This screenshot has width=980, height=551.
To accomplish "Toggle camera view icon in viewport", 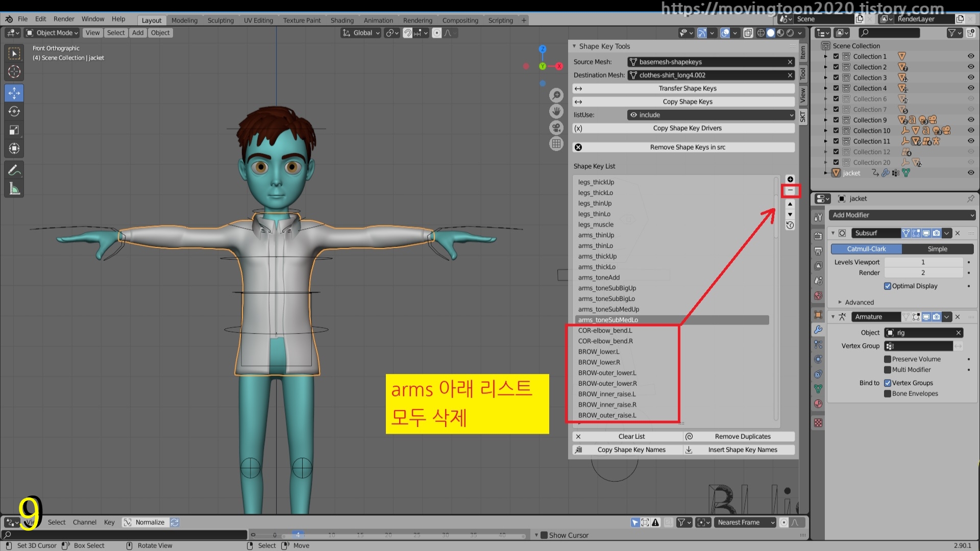I will click(556, 128).
